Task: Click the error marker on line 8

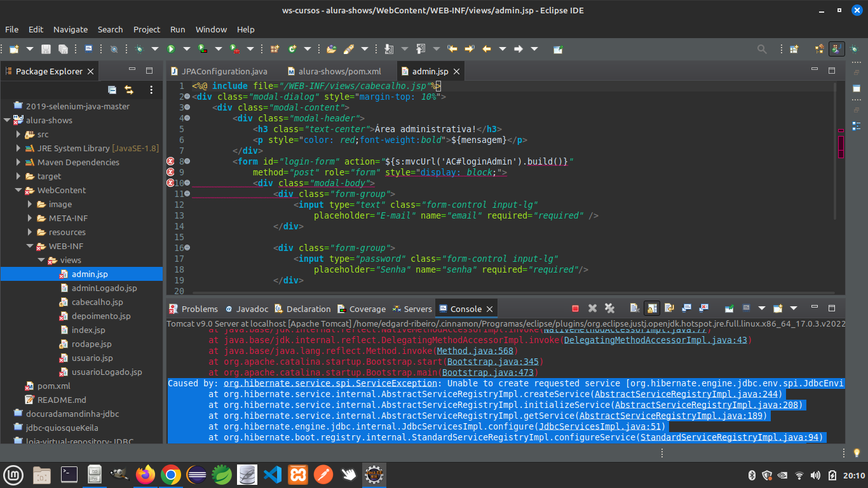Action: (x=170, y=161)
